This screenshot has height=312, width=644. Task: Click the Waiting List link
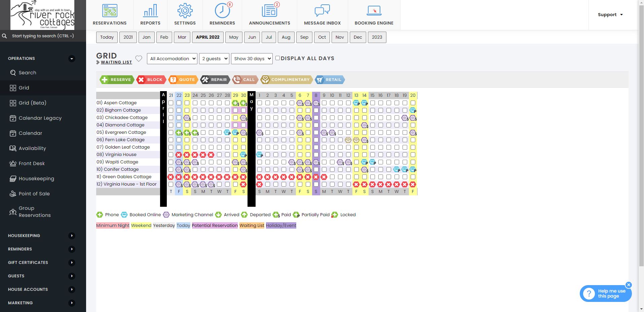point(116,62)
